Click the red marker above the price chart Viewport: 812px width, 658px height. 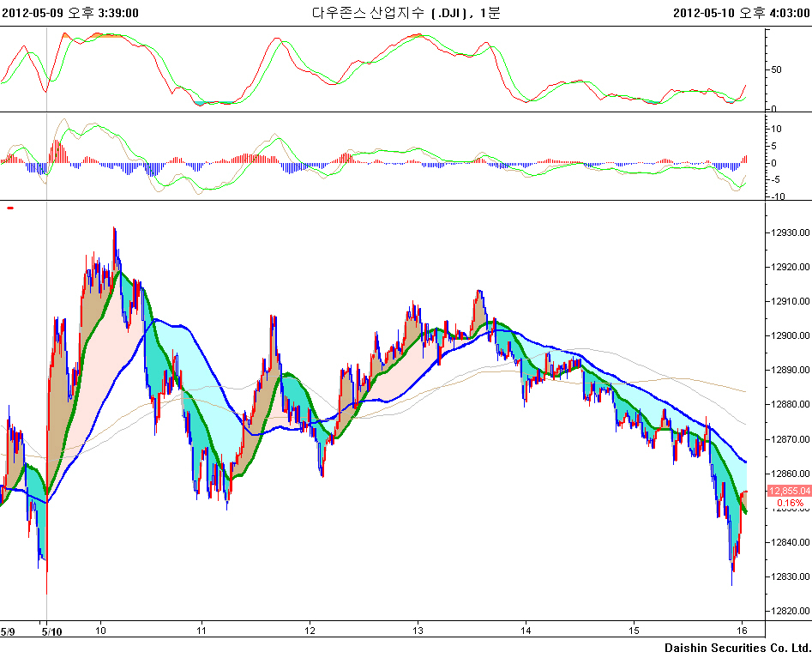(10, 208)
